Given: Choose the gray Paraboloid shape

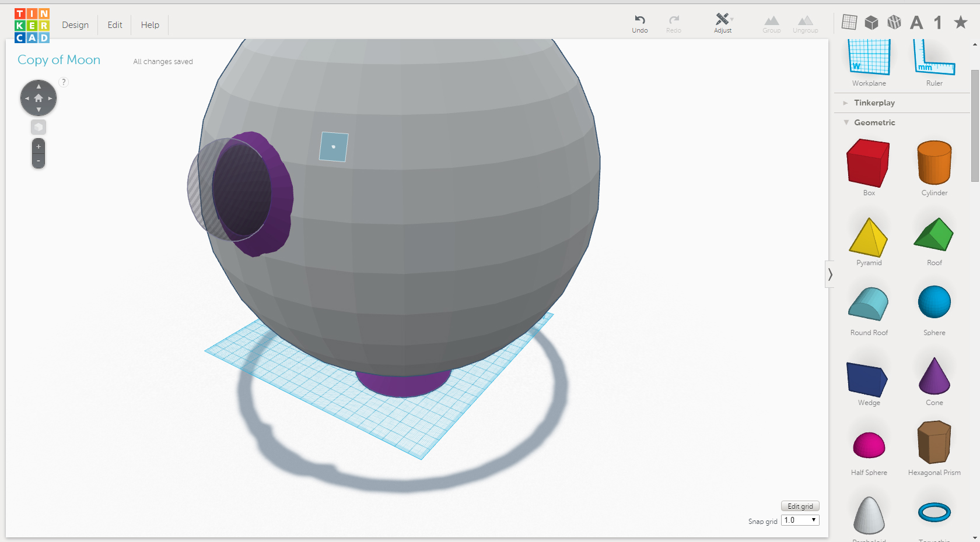Looking at the screenshot, I should click(869, 515).
